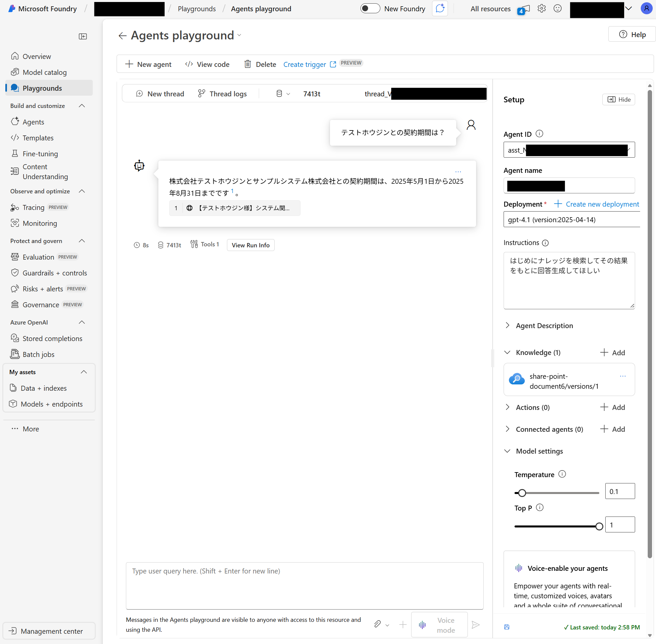Click the user query text box
This screenshot has width=656, height=644.
[x=304, y=585]
